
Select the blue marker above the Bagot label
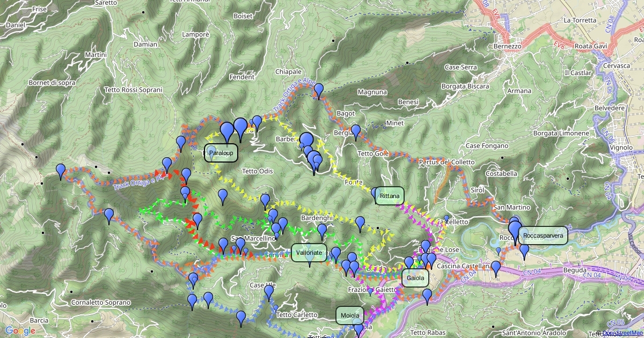pos(319,91)
